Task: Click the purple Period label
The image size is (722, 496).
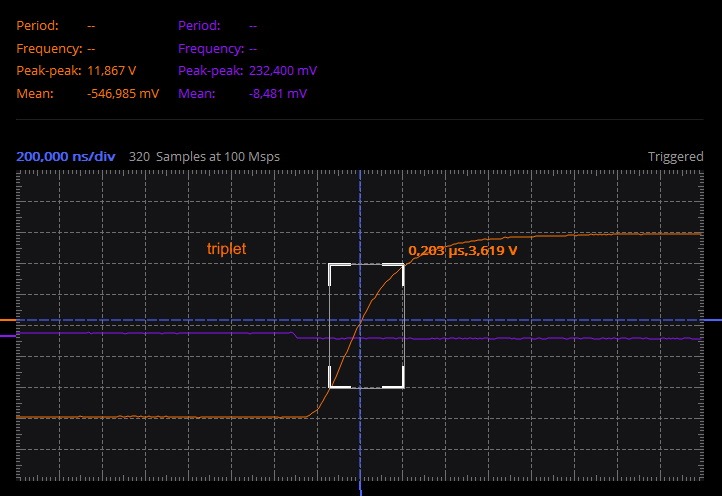Action: click(199, 25)
